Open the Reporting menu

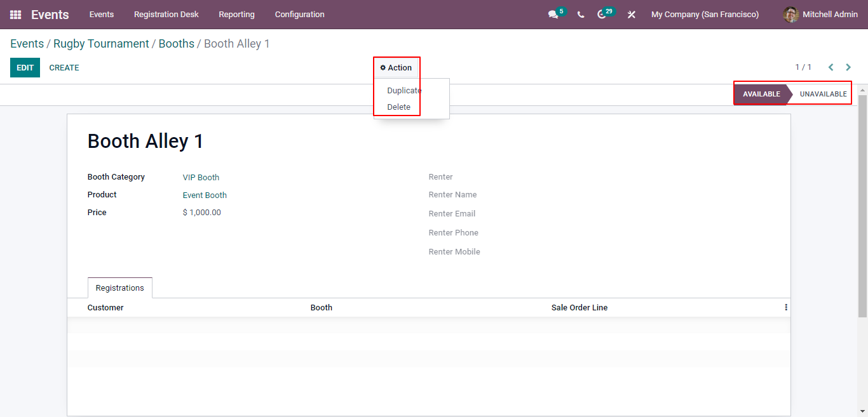coord(236,14)
